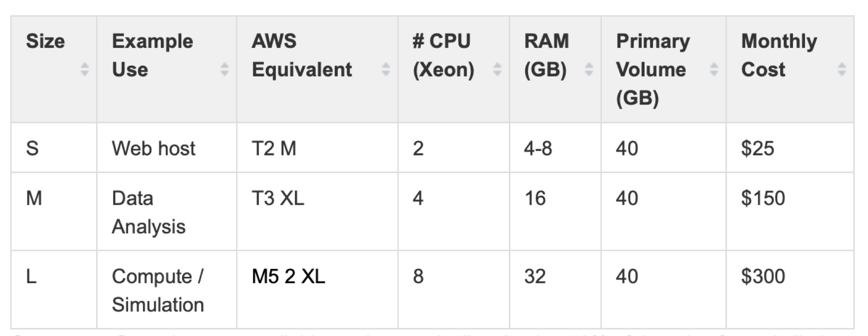Click the AWS Equivalent header label

click(x=302, y=55)
